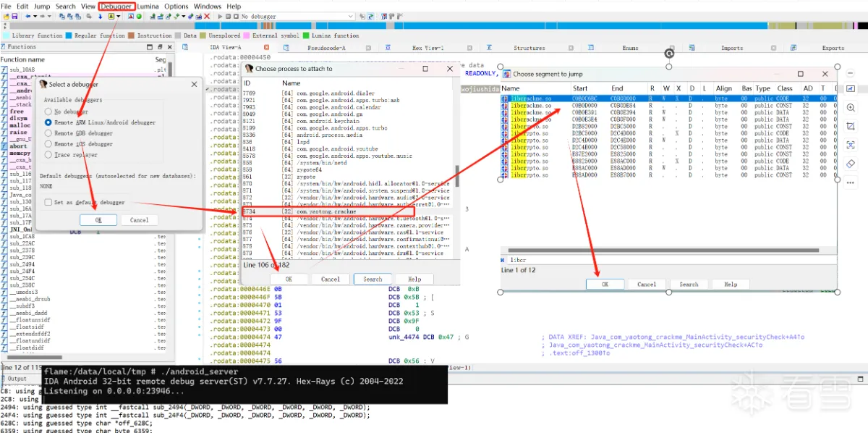Select the JNI_OnLoad function in Functions list
Viewport: 868px width, 433px height.
(x=21, y=230)
